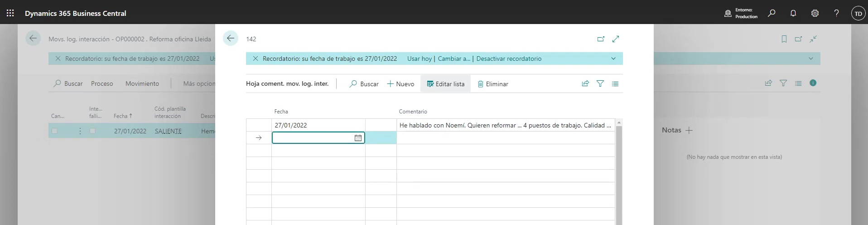868x225 pixels.
Task: Open the app launcher waffle menu
Action: point(10,13)
